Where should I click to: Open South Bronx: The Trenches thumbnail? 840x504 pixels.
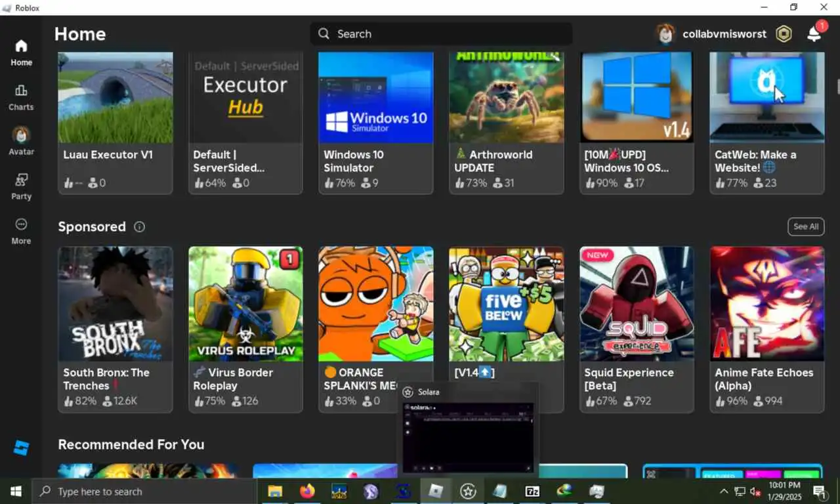(115, 304)
